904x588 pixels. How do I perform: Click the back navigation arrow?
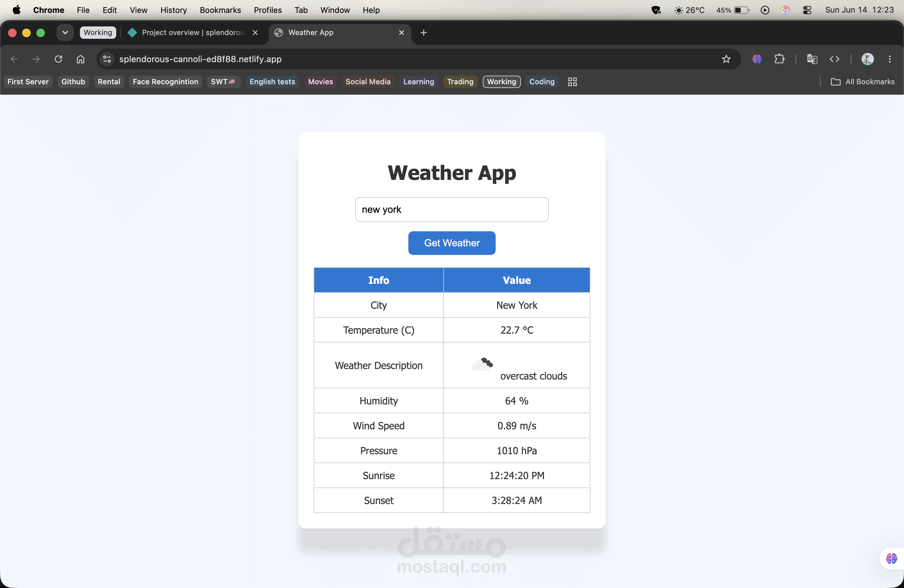coord(14,59)
